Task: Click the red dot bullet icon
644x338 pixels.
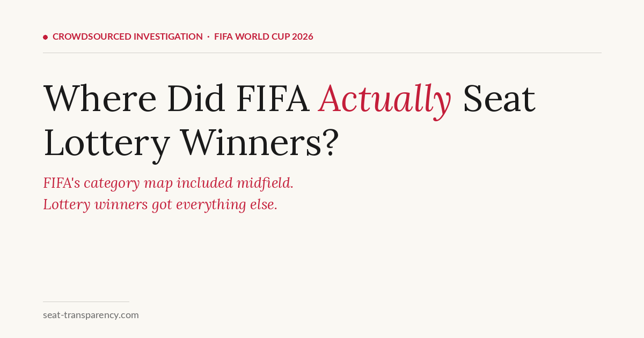Action: [46, 37]
